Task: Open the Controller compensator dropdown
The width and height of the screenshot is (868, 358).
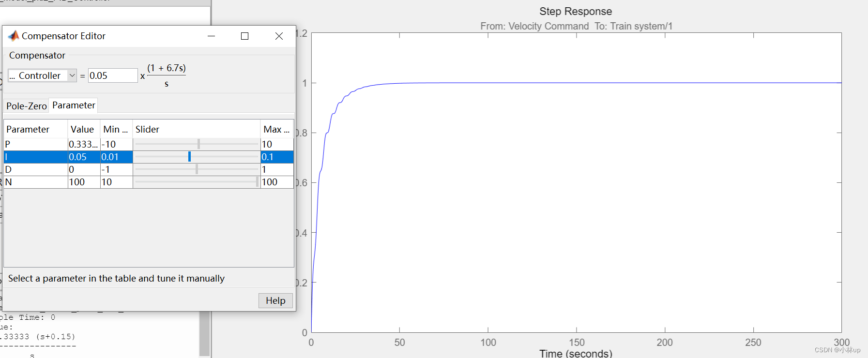Action: pos(72,75)
